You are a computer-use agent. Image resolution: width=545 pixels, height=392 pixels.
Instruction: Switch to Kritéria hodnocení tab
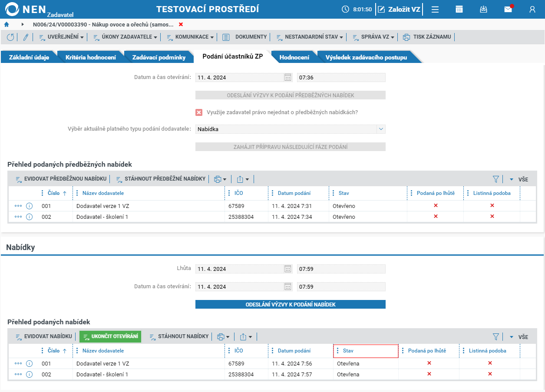pos(91,57)
